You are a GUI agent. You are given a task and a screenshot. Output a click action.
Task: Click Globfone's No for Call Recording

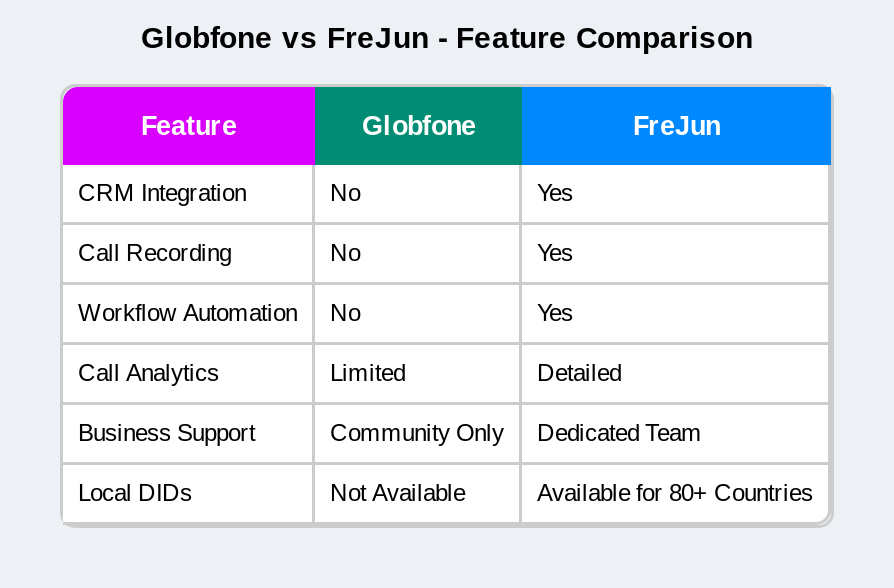pyautogui.click(x=346, y=253)
